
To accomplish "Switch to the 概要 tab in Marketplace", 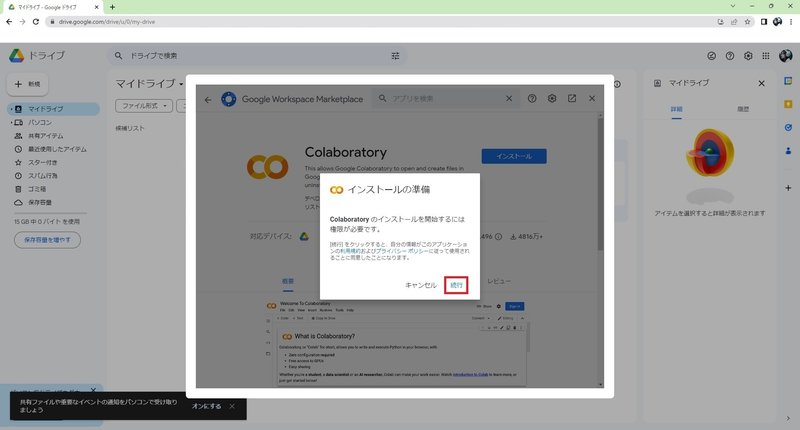I will pyautogui.click(x=288, y=281).
